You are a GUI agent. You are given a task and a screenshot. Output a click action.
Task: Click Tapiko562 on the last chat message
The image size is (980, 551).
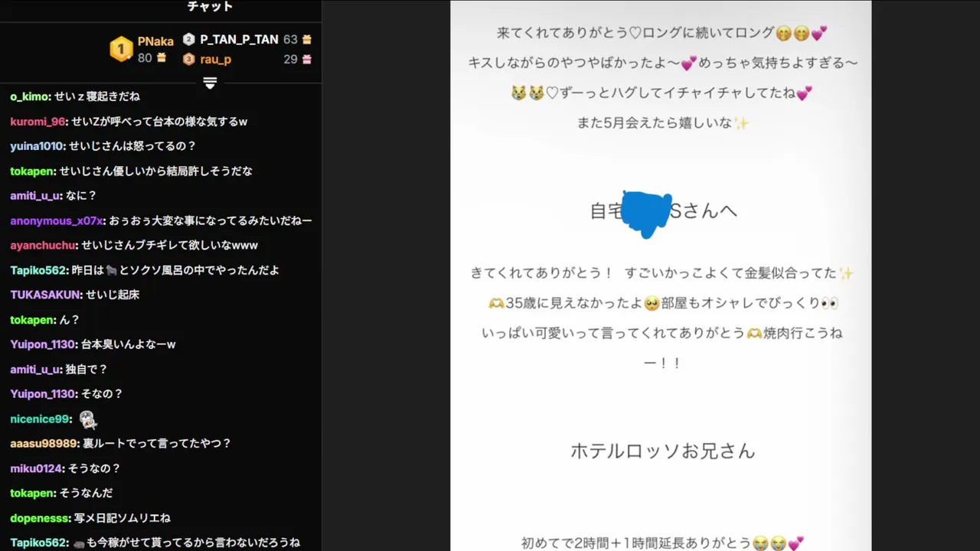38,543
